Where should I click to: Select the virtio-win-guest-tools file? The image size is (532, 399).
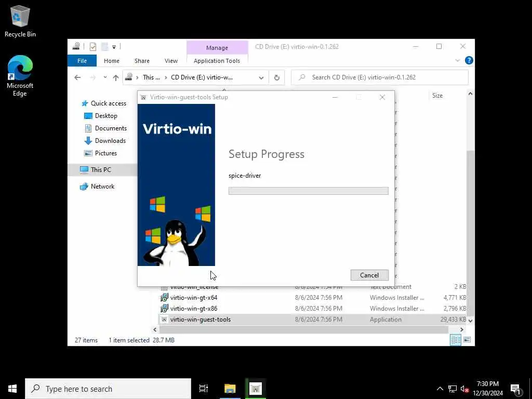click(x=200, y=320)
